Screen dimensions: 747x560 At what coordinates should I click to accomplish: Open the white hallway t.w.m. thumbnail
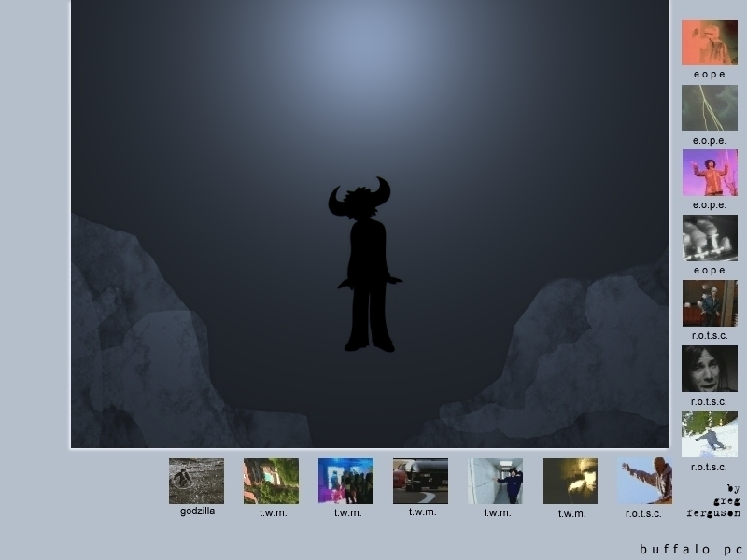(495, 481)
